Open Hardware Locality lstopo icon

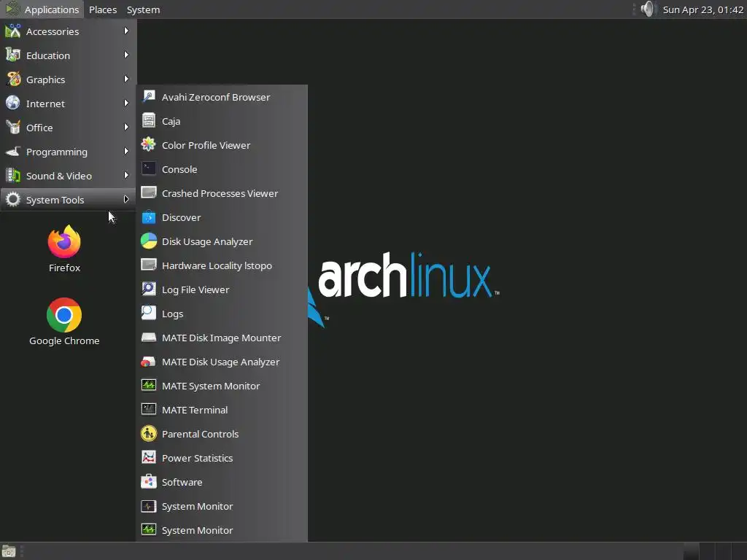[149, 265]
